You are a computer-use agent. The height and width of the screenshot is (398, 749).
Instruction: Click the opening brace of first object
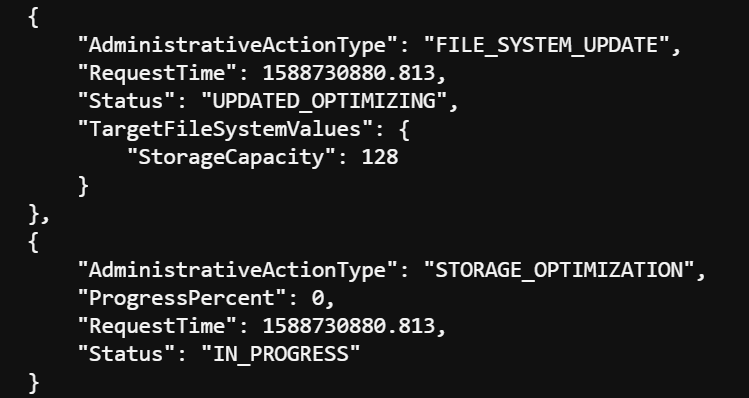33,18
